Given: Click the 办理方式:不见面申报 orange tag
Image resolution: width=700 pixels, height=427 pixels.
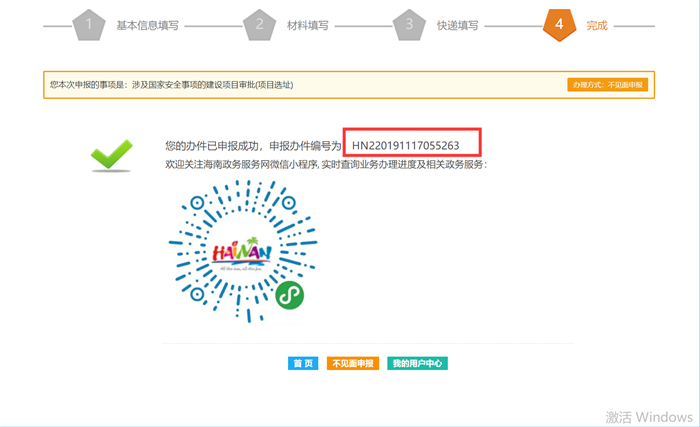Looking at the screenshot, I should 608,85.
